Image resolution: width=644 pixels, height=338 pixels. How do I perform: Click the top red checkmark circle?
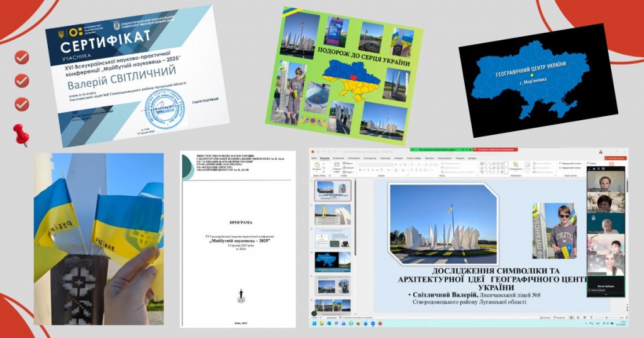click(x=22, y=58)
